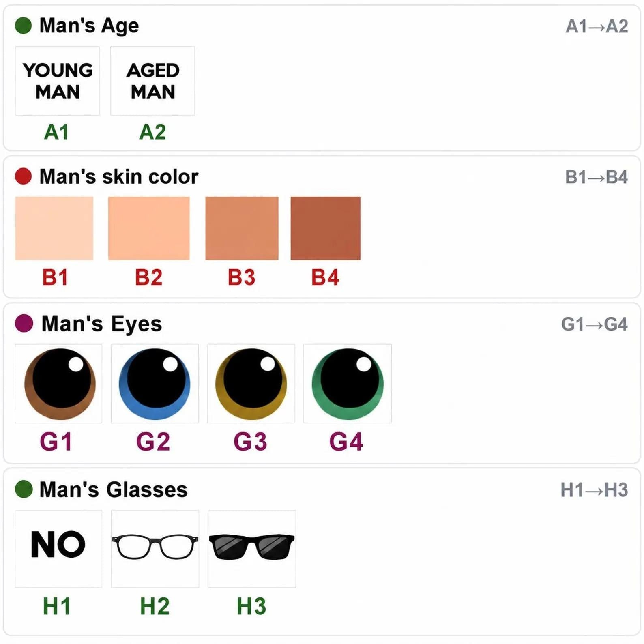
Task: Click the green dot beside Man's Age
Action: [x=24, y=26]
